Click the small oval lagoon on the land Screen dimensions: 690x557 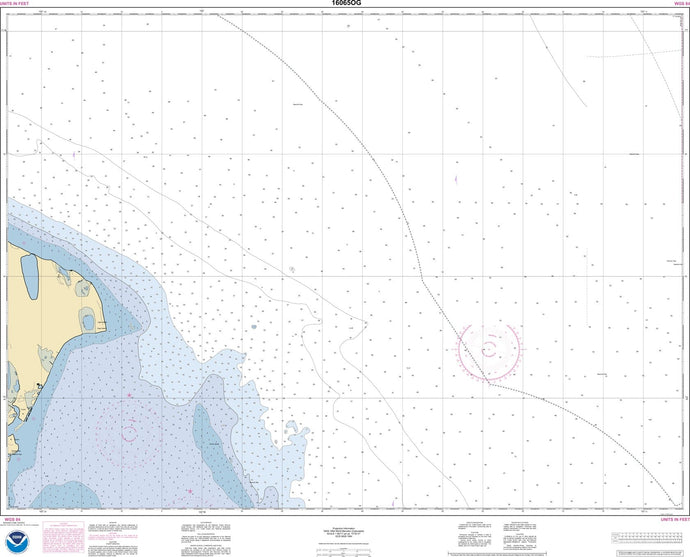[88, 321]
